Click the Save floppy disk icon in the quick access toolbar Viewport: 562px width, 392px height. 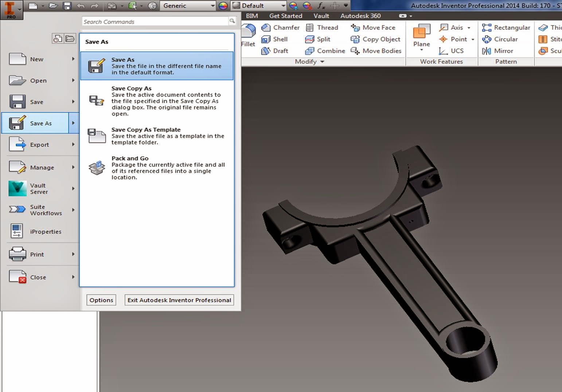coord(67,5)
